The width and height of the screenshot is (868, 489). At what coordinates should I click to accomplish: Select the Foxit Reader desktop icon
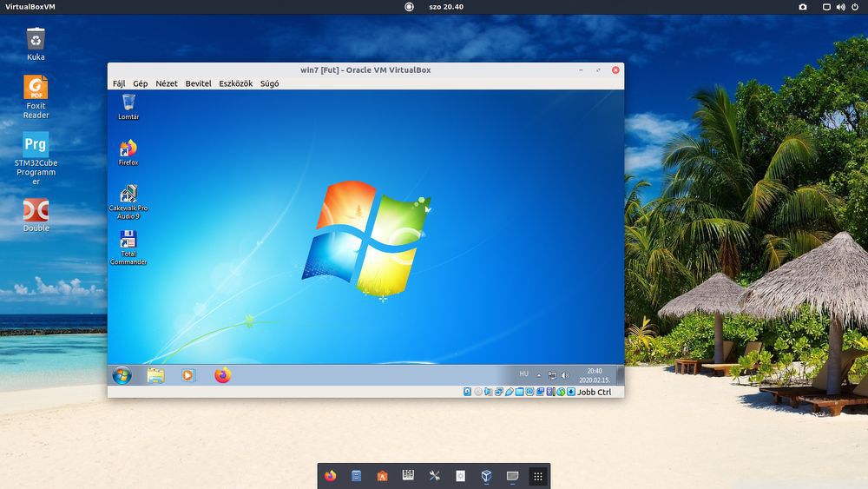[36, 97]
